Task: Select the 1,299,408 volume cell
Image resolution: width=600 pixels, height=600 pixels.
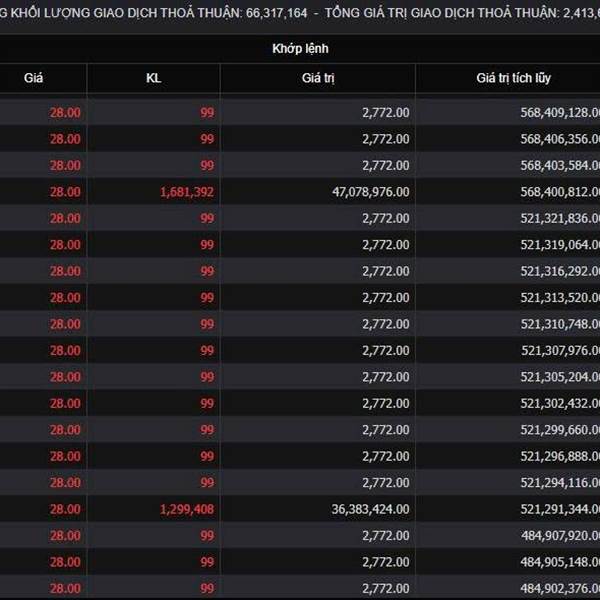Action: coord(187,509)
